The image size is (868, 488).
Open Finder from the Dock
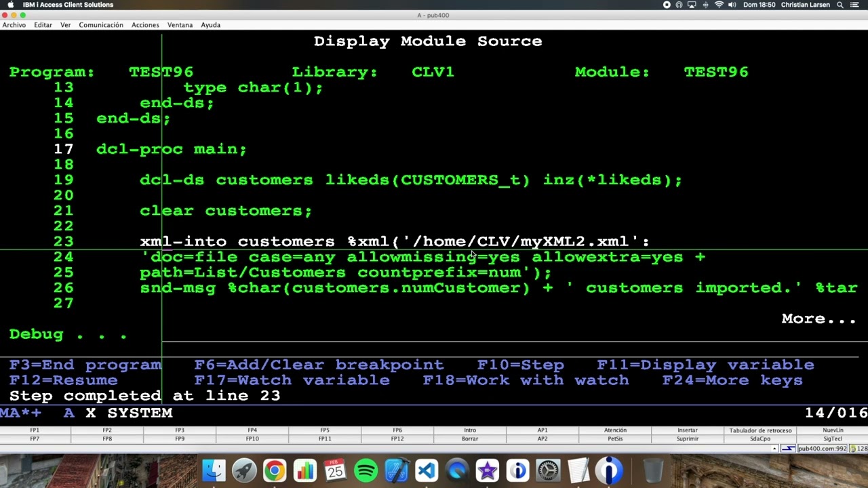click(214, 470)
